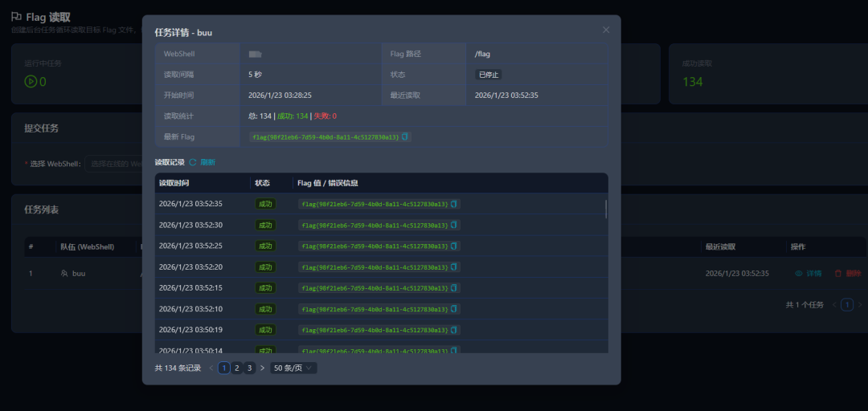The height and width of the screenshot is (411, 868).
Task: Go to previous page of read records
Action: coord(211,368)
